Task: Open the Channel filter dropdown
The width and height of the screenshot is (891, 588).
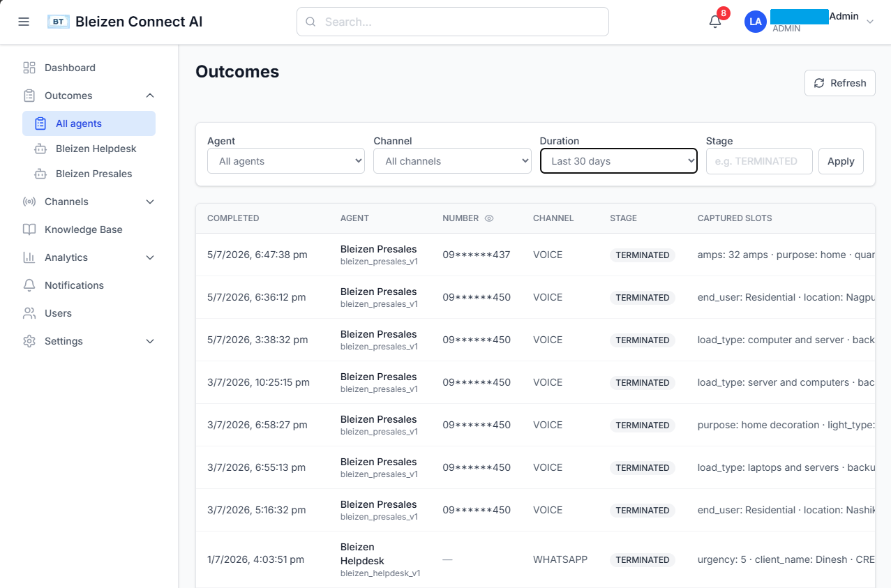Action: click(452, 161)
